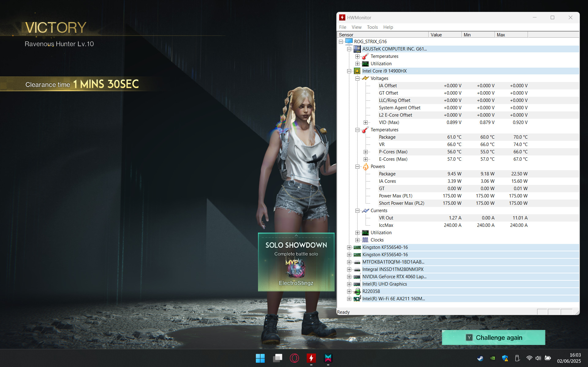Click the Max column header
The height and width of the screenshot is (367, 588).
[x=511, y=35]
